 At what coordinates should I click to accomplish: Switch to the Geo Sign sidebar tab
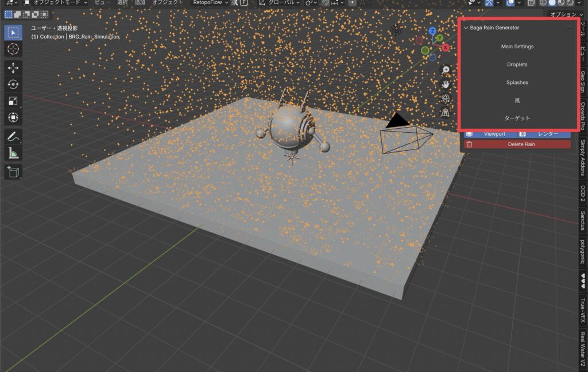[583, 81]
